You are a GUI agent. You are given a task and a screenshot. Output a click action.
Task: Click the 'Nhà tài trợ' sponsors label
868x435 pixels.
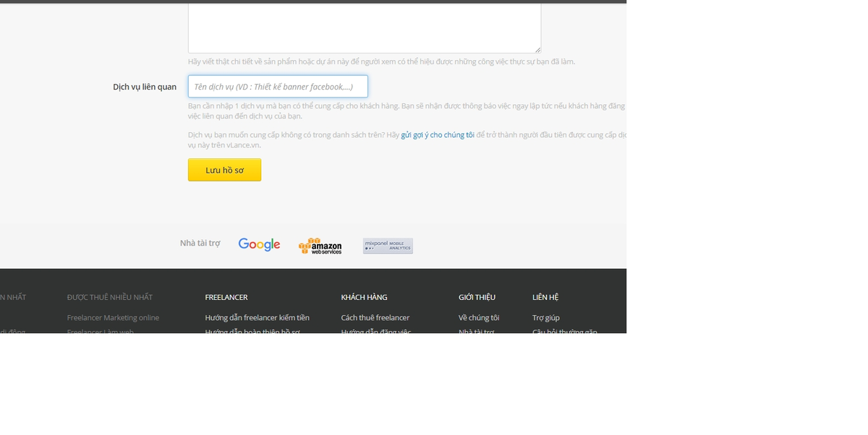pyautogui.click(x=200, y=244)
